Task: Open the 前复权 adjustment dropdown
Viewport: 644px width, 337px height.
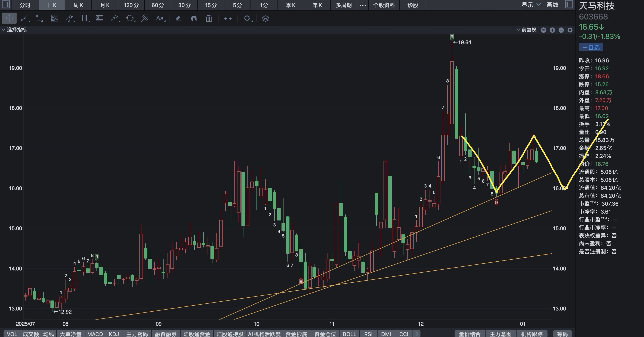Action: pos(526,30)
